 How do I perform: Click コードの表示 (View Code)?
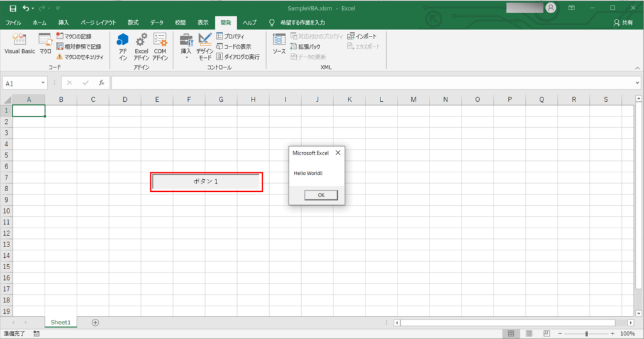(234, 47)
